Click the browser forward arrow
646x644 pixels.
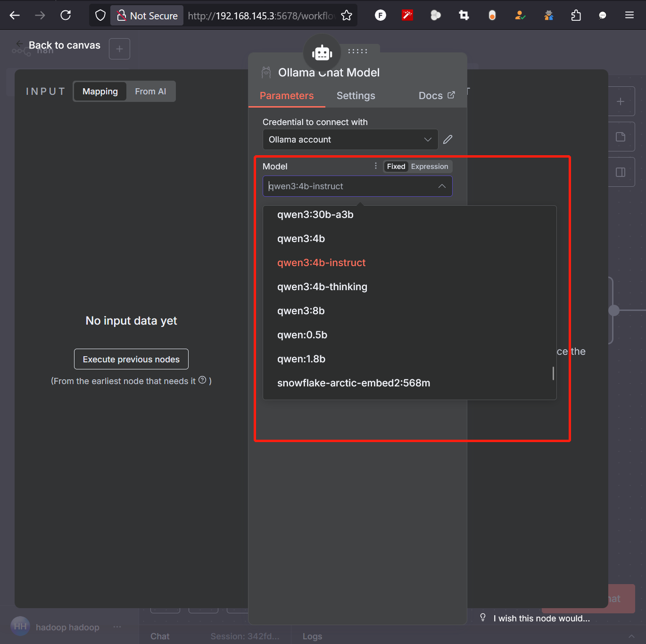pyautogui.click(x=40, y=16)
